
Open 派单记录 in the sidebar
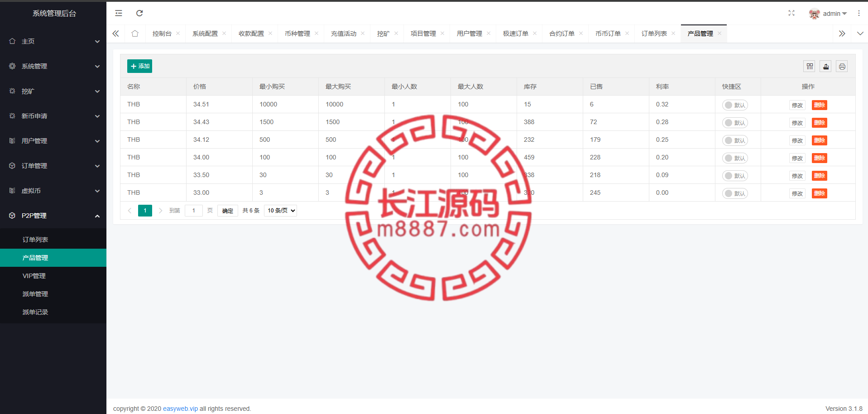pos(53,312)
